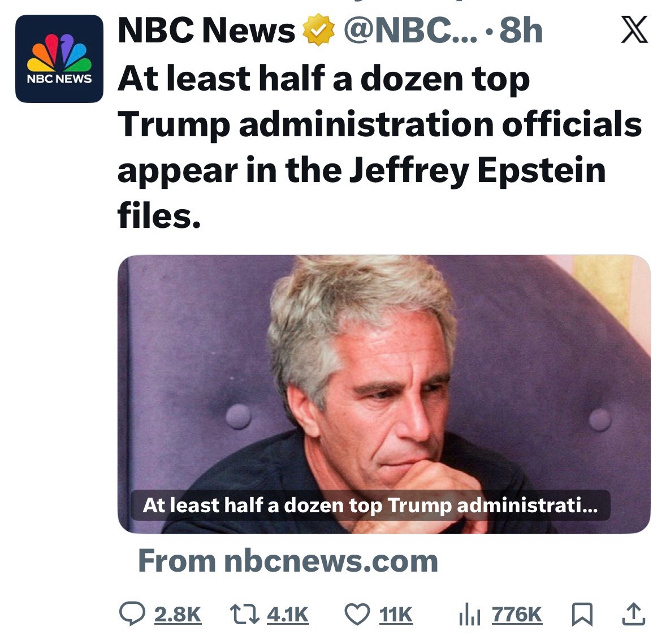Hit the repost arrows icon
The height and width of the screenshot is (644, 666).
coord(244,614)
